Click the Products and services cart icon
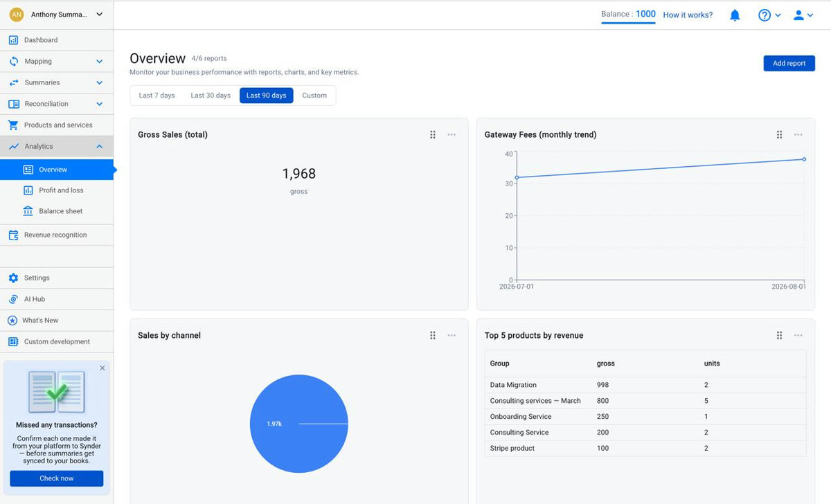 [13, 125]
